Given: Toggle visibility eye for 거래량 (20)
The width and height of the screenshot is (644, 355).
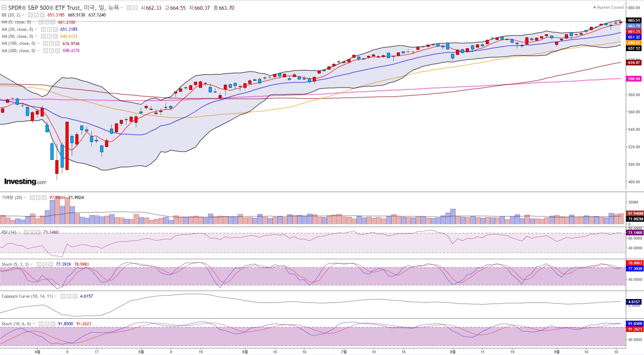Looking at the screenshot, I should tap(32, 198).
